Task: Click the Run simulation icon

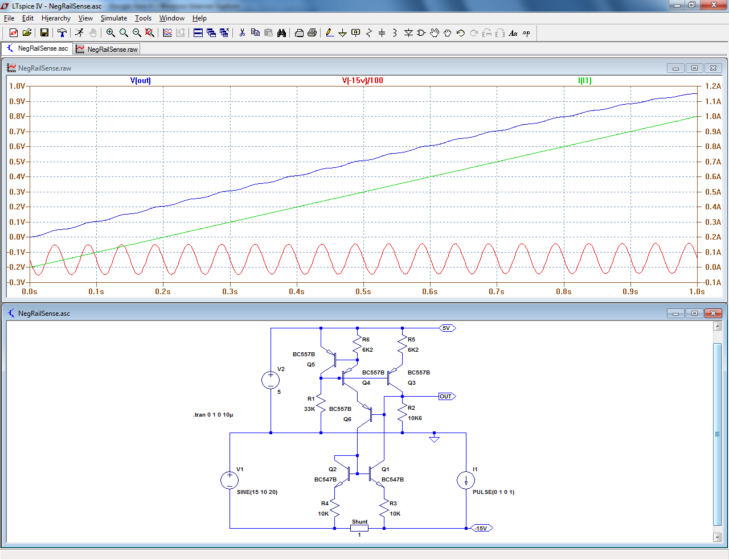Action: tap(79, 33)
